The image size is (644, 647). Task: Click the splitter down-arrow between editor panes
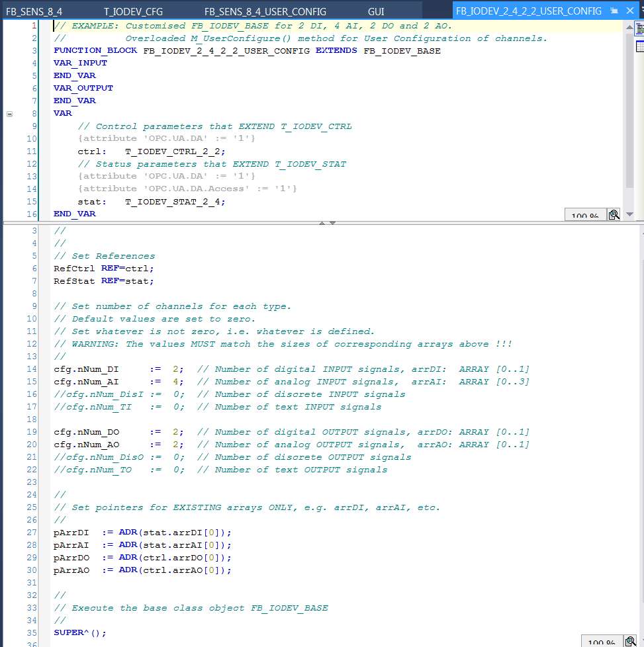point(331,224)
